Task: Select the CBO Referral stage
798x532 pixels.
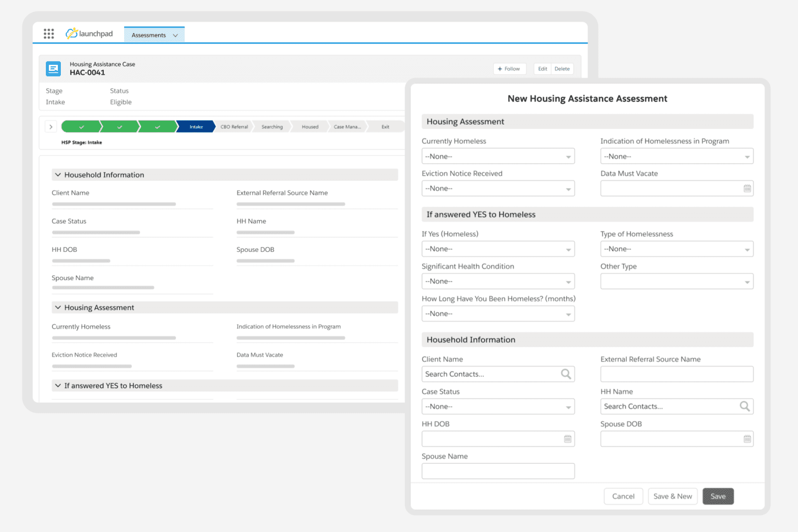Action: (x=234, y=127)
